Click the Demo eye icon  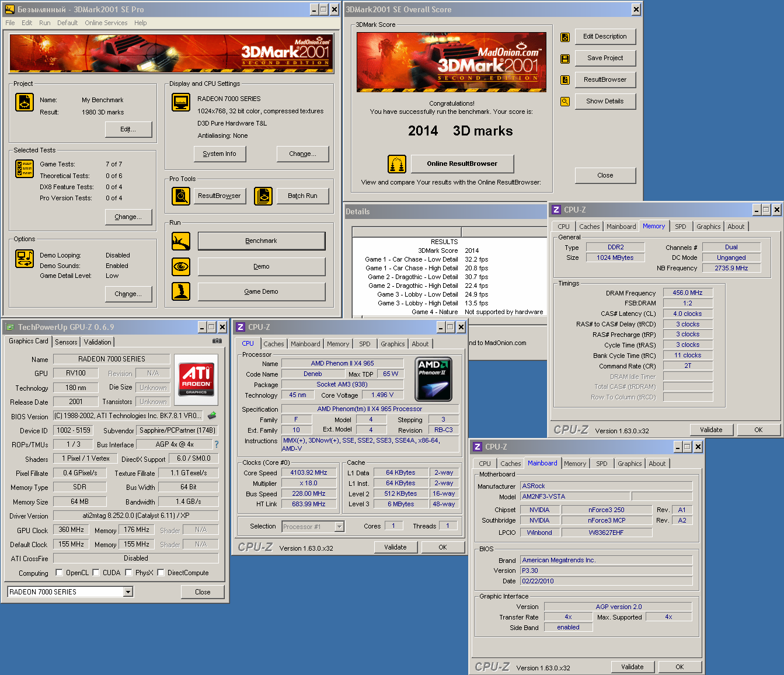tap(181, 266)
